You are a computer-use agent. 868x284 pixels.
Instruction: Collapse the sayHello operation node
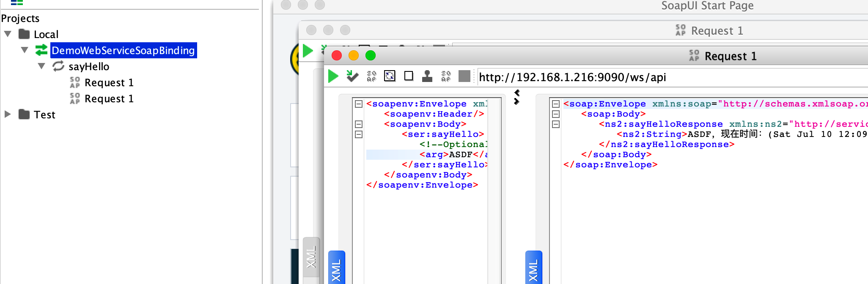pyautogui.click(x=41, y=66)
